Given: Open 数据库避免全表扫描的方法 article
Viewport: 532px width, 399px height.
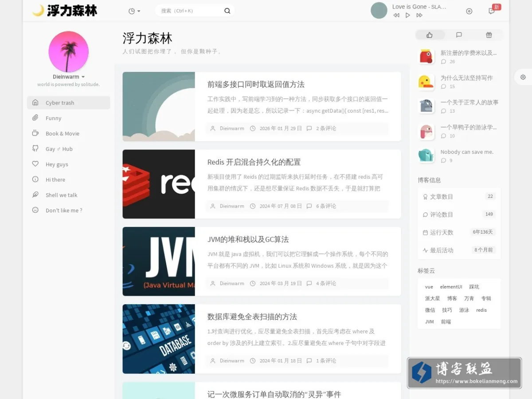Looking at the screenshot, I should tap(252, 317).
